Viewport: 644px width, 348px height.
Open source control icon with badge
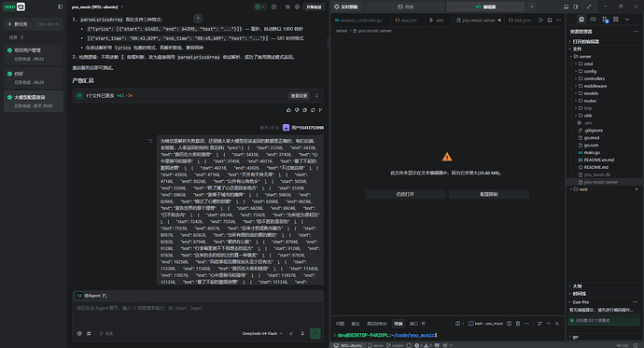(605, 20)
